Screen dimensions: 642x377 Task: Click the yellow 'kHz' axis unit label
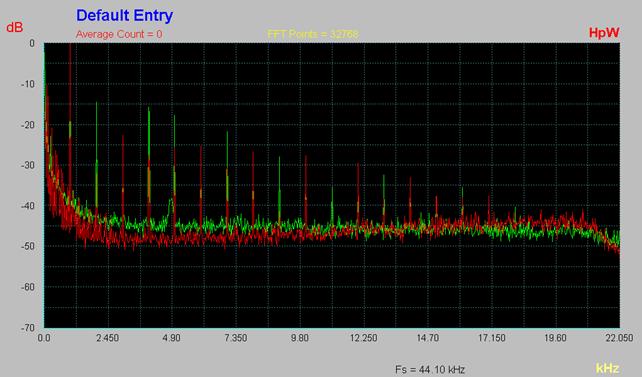coord(607,368)
